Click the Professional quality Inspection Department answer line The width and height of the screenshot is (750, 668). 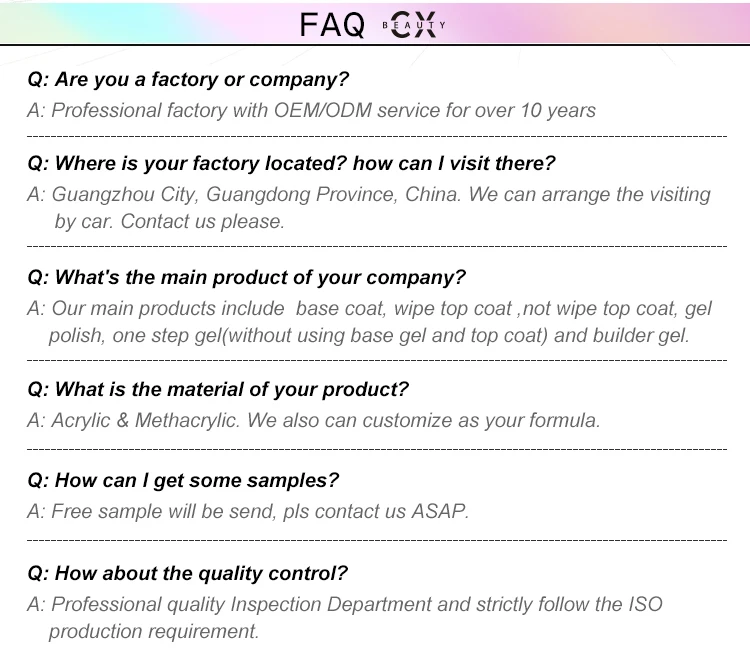(x=345, y=604)
